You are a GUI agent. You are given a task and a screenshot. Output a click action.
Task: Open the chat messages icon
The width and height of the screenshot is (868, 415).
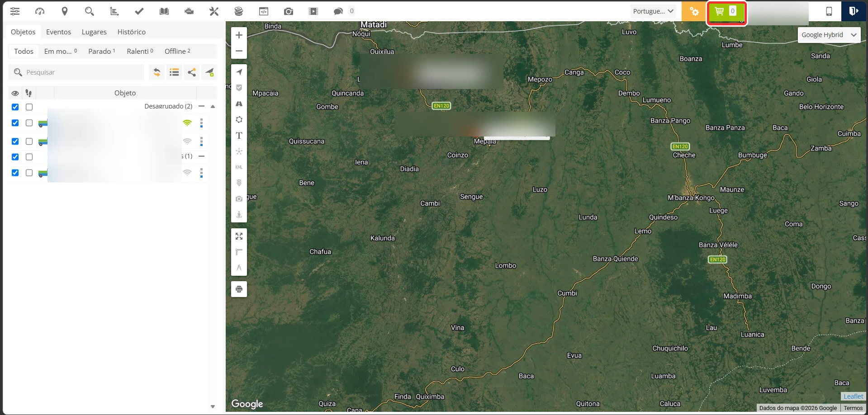pyautogui.click(x=338, y=11)
